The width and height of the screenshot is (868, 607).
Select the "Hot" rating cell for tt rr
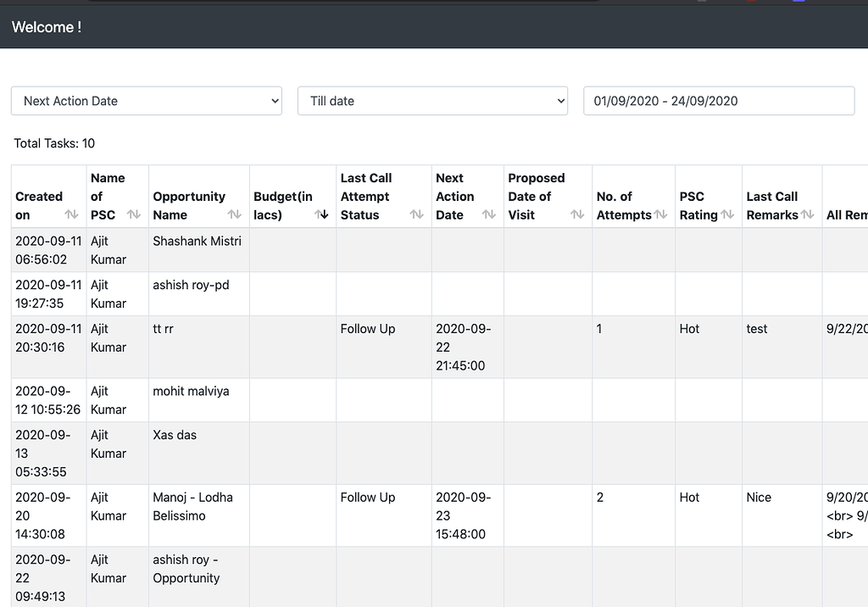(x=689, y=329)
